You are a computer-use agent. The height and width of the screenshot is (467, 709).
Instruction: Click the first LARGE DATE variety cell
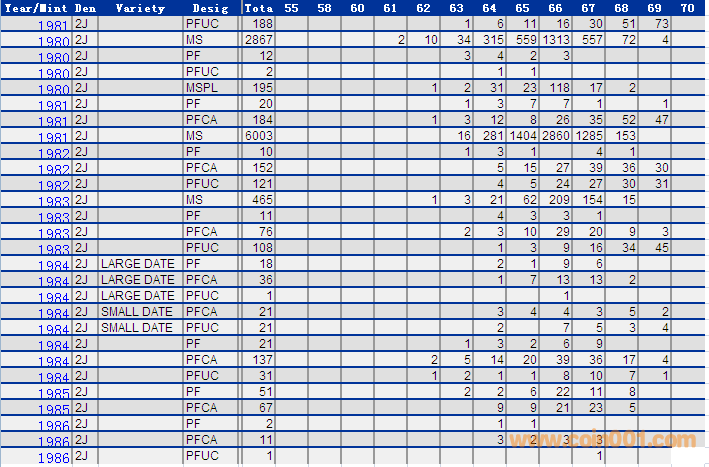138,263
